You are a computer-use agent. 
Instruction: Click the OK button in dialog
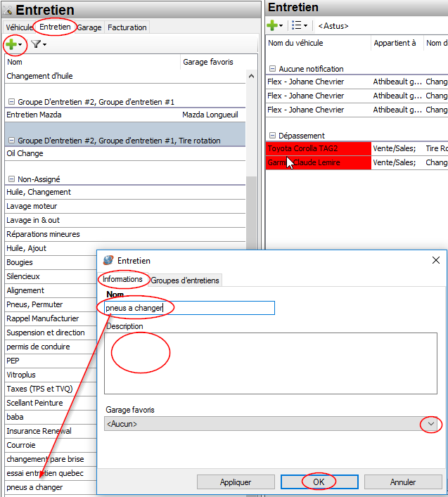pyautogui.click(x=319, y=482)
